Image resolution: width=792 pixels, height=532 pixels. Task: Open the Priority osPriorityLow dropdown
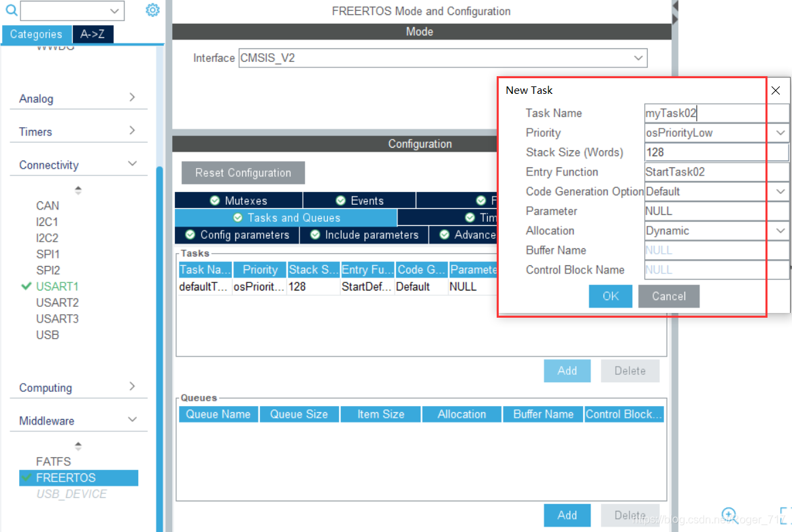click(x=780, y=133)
